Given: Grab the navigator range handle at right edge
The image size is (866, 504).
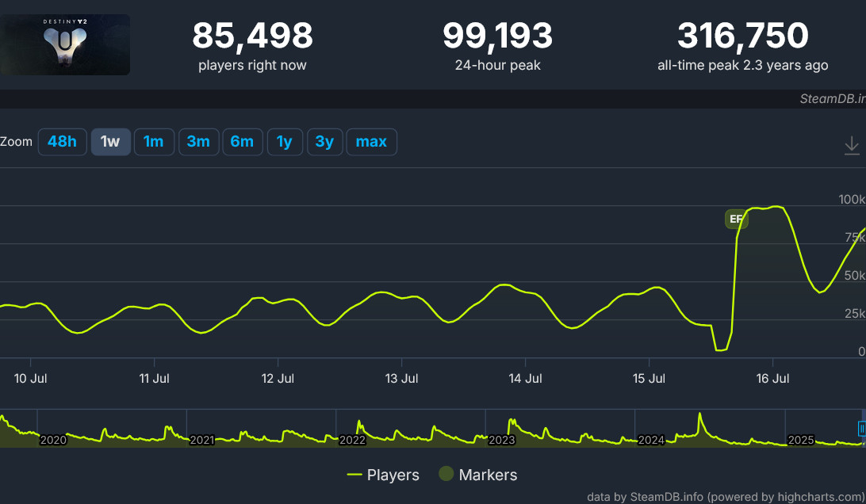Looking at the screenshot, I should coord(861,429).
